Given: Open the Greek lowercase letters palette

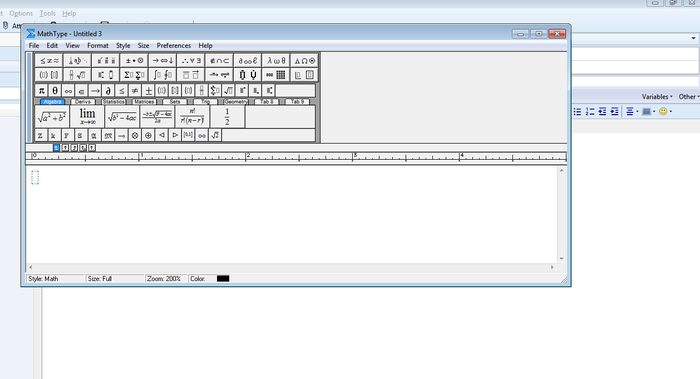Looking at the screenshot, I should [276, 60].
